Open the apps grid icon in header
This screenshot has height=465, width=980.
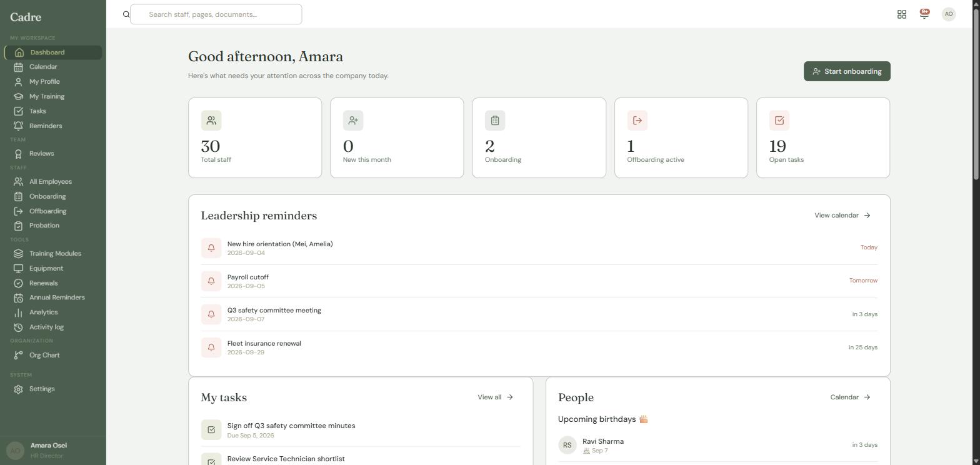pos(902,14)
